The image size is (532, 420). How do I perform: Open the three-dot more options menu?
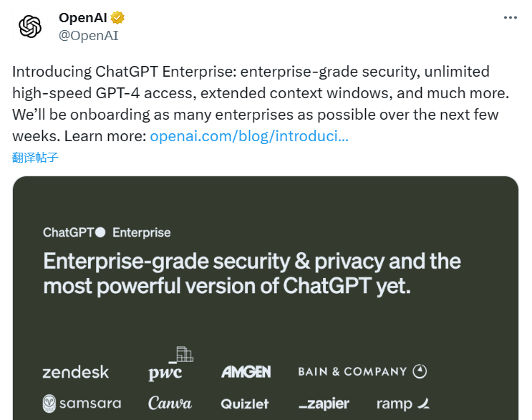point(510,18)
